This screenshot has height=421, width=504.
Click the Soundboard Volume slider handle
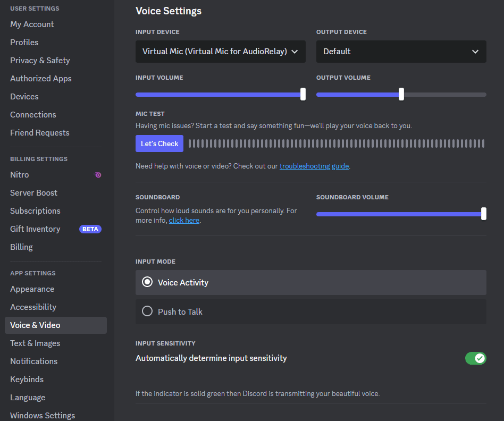(x=484, y=214)
